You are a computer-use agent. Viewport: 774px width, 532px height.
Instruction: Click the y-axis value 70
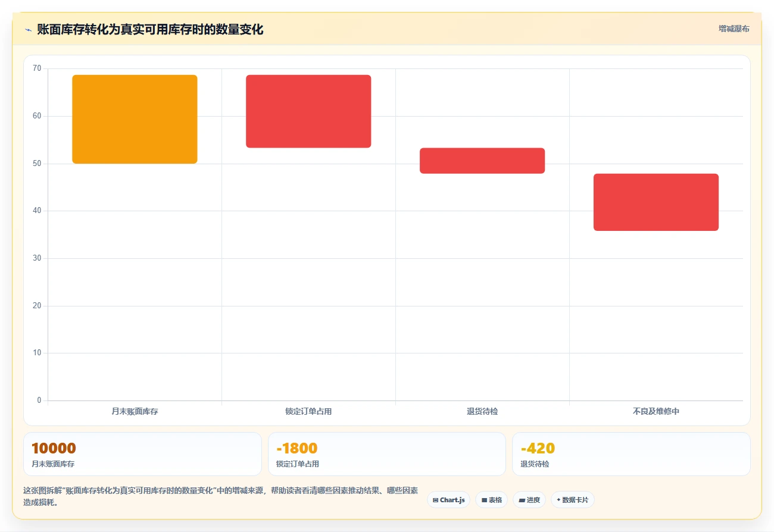tap(37, 68)
